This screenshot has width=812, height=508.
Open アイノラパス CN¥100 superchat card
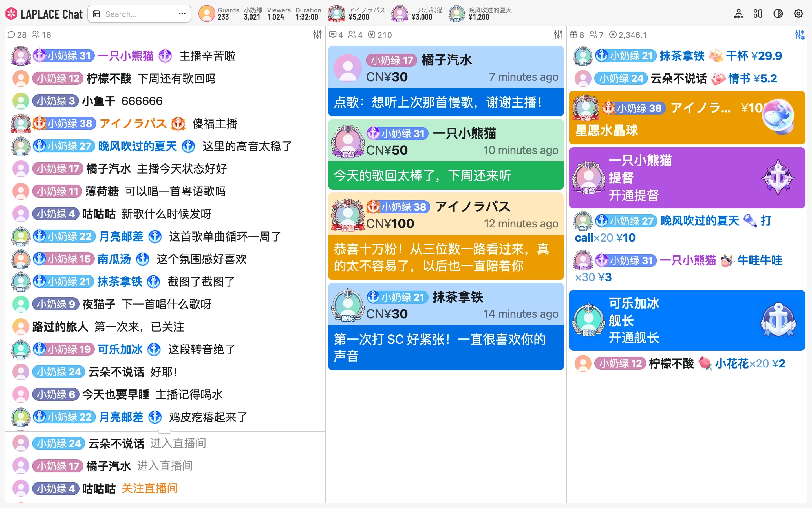pyautogui.click(x=446, y=236)
